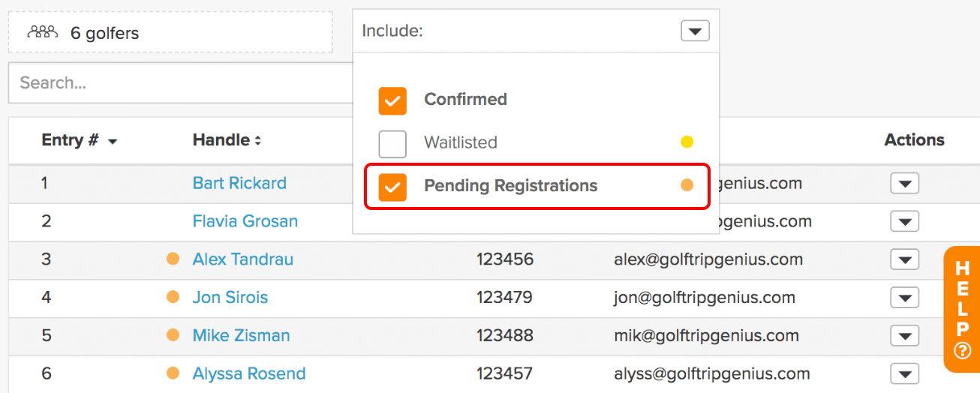Image resolution: width=980 pixels, height=393 pixels.
Task: Click the golfers group icon
Action: pyautogui.click(x=43, y=32)
